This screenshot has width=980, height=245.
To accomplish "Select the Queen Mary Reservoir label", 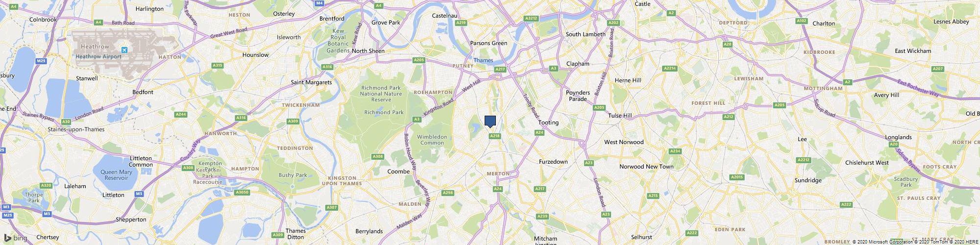I will pos(116,175).
